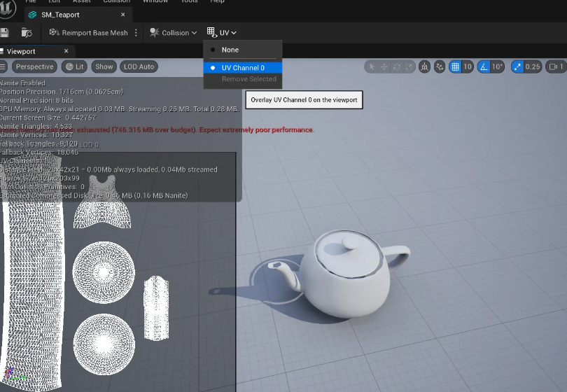
Task: Choose the Scale gizmo icon
Action: (x=409, y=66)
